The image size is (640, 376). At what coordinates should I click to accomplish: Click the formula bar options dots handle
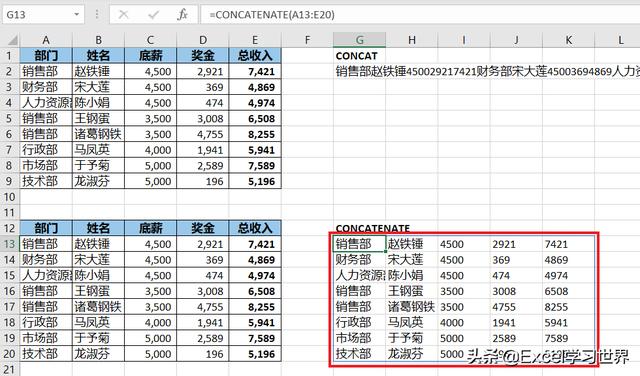coord(97,15)
